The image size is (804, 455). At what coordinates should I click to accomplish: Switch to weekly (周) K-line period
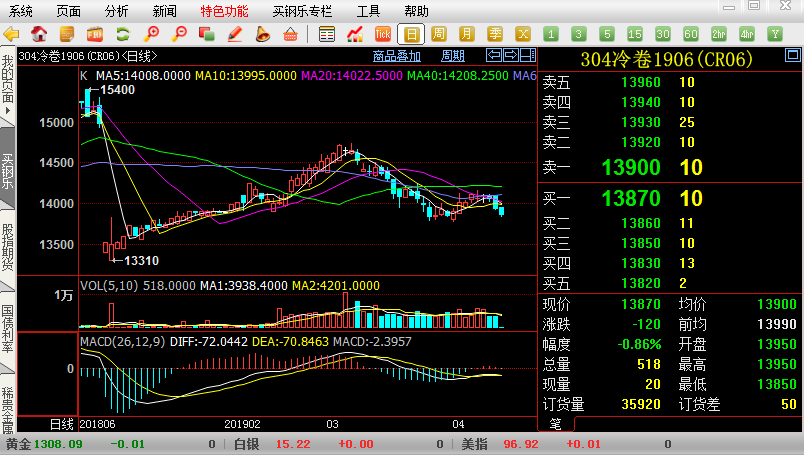coord(439,34)
